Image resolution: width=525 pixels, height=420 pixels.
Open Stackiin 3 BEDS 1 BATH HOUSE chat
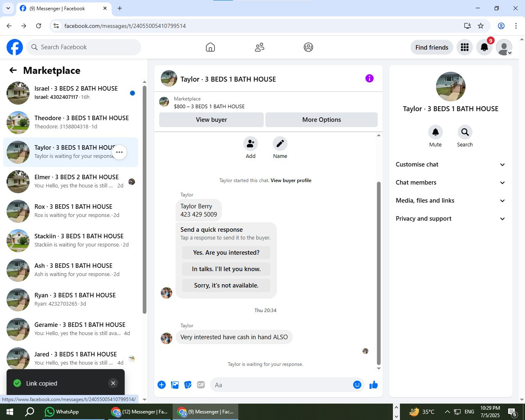71,241
